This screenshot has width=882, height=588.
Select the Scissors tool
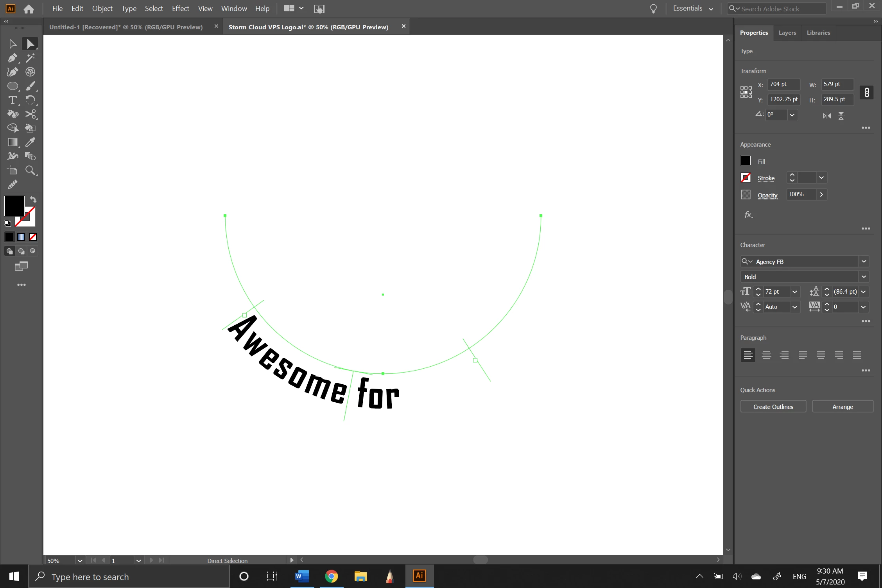pyautogui.click(x=30, y=114)
